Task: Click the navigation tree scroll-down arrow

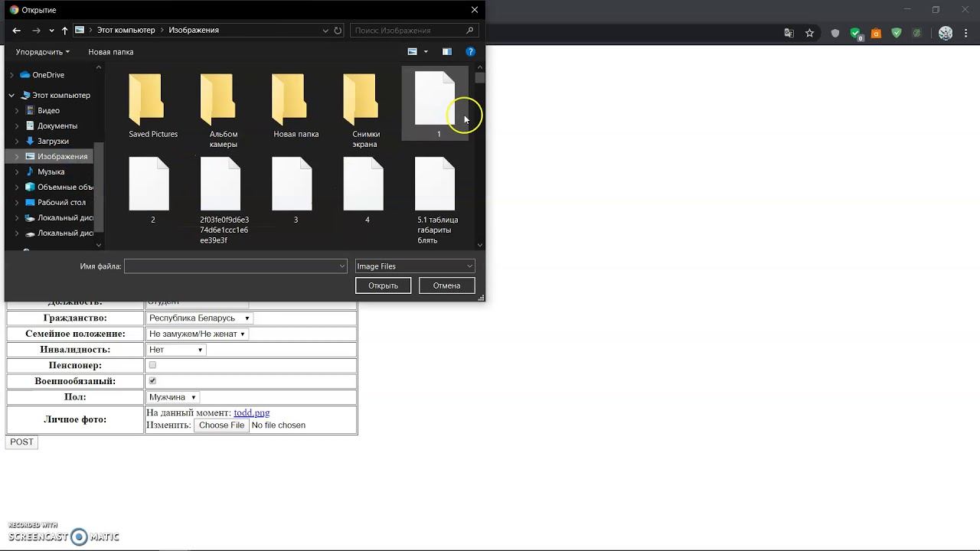Action: pos(98,245)
